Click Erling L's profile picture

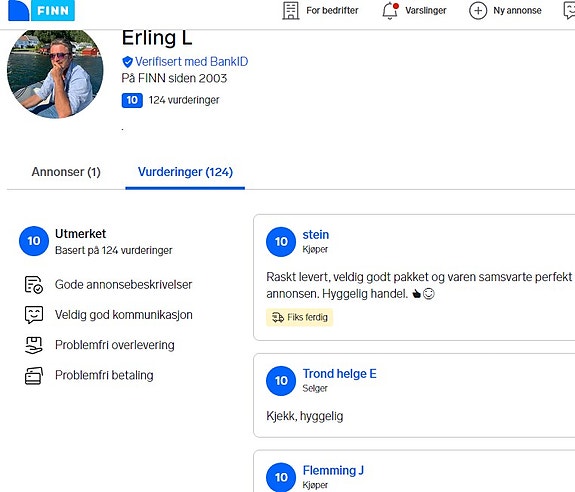pyautogui.click(x=55, y=74)
